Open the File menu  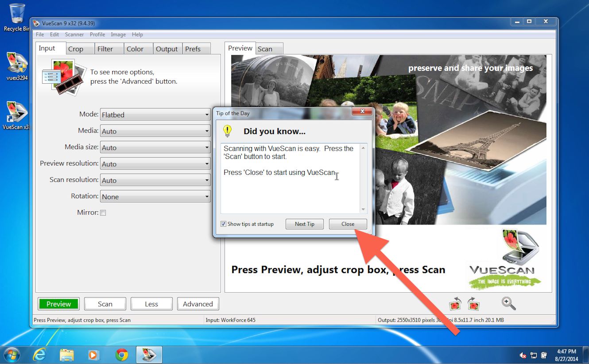(x=40, y=35)
